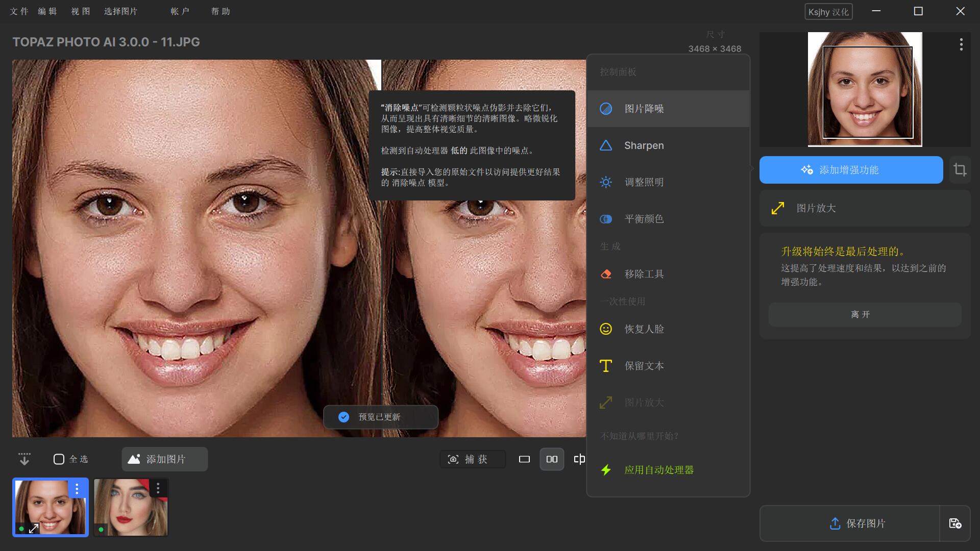Open the 恢复人脸 face recovery tool
Screen dimensions: 980x551
coord(644,329)
